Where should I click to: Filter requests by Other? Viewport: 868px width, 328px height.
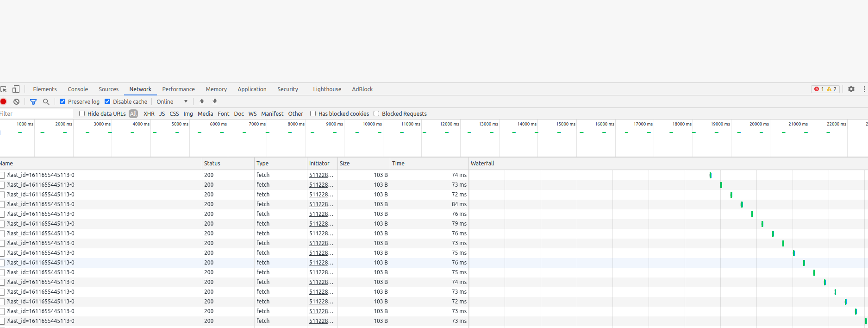pos(295,114)
